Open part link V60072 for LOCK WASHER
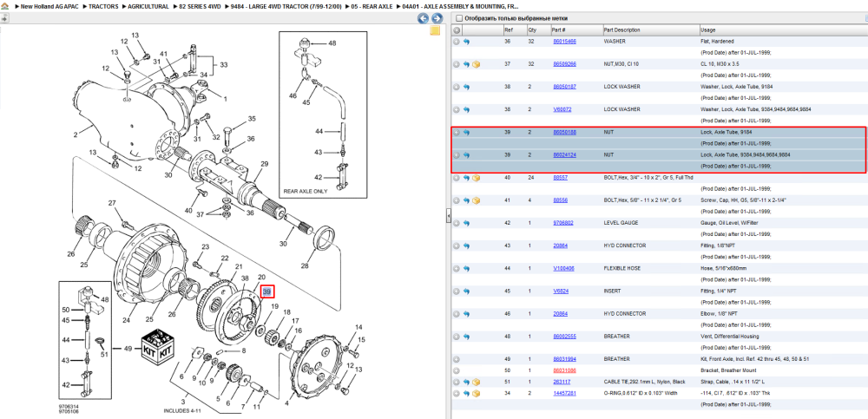 [x=562, y=109]
